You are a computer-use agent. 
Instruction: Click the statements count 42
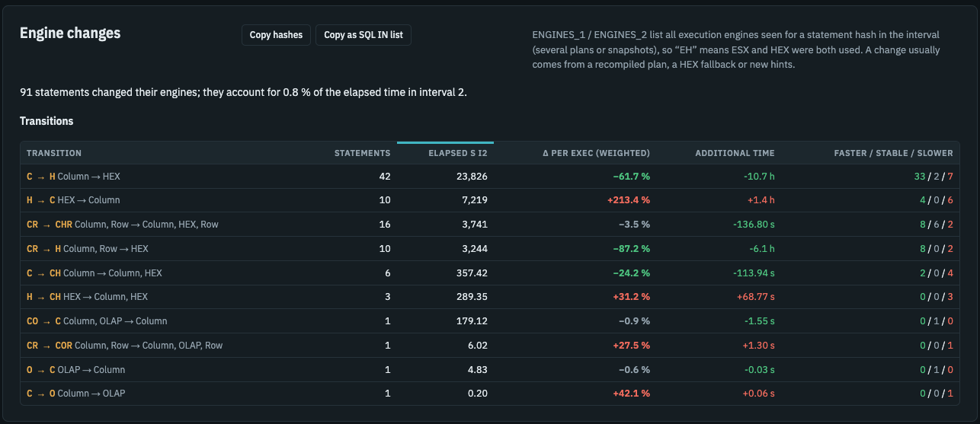(x=385, y=176)
